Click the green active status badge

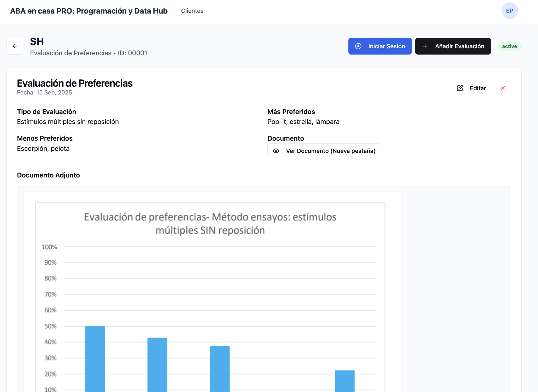coord(509,46)
